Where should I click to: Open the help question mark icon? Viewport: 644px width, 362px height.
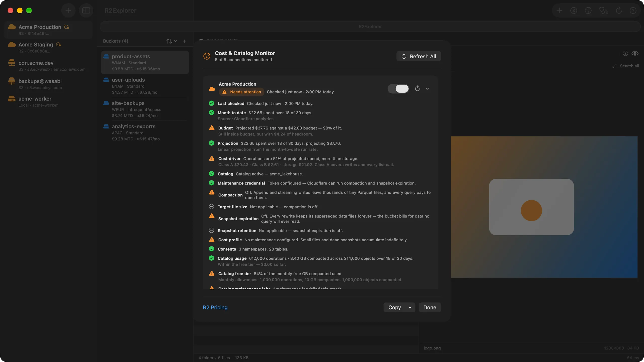(633, 11)
